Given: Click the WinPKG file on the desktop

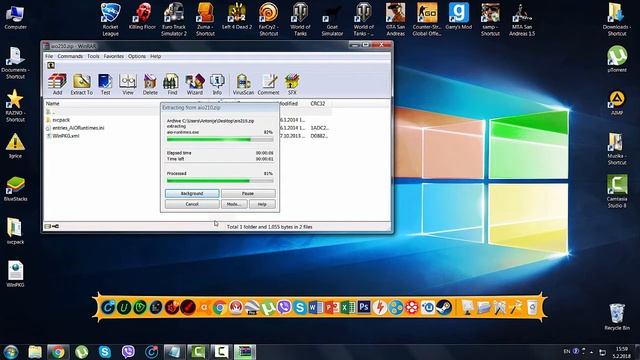Looking at the screenshot, I should [x=16, y=273].
